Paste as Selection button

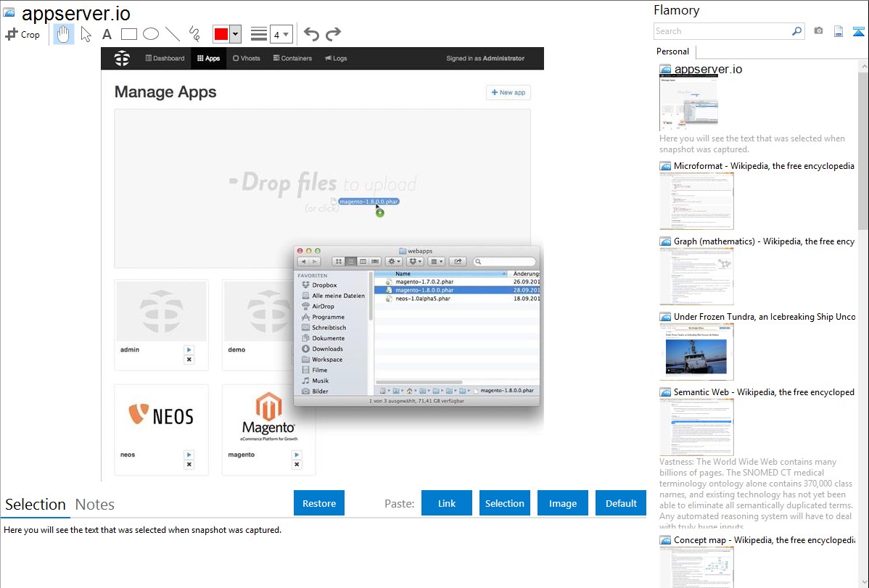point(504,503)
